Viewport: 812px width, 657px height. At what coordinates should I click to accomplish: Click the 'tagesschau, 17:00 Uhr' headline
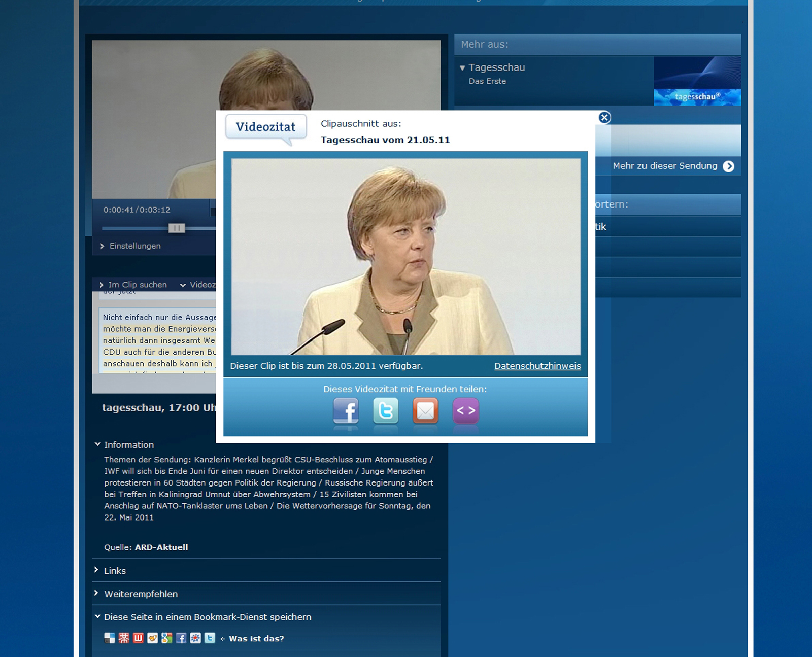point(159,408)
